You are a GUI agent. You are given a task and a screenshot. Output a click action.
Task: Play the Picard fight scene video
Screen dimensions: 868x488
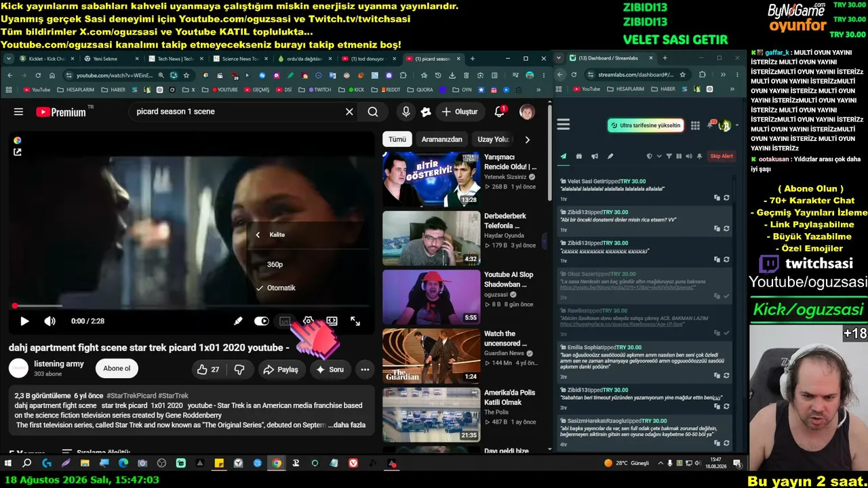click(24, 321)
